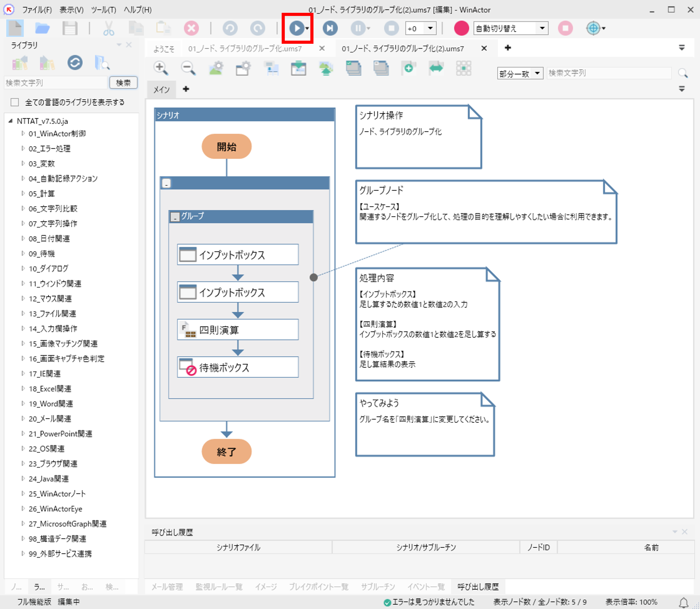Click the flowchart search magnifier icon
The width and height of the screenshot is (700, 609).
[683, 73]
